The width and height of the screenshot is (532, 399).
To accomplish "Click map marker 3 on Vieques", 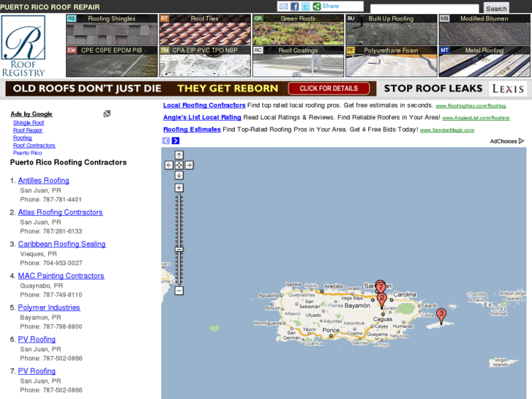I will pos(441,316).
